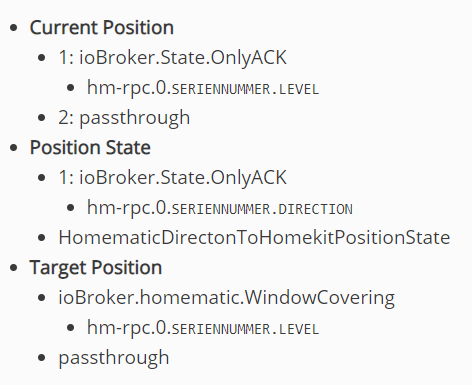
Task: Click hm-rpc.0.SERIENNUMMER.LEVEL under Target Position
Action: tap(203, 328)
